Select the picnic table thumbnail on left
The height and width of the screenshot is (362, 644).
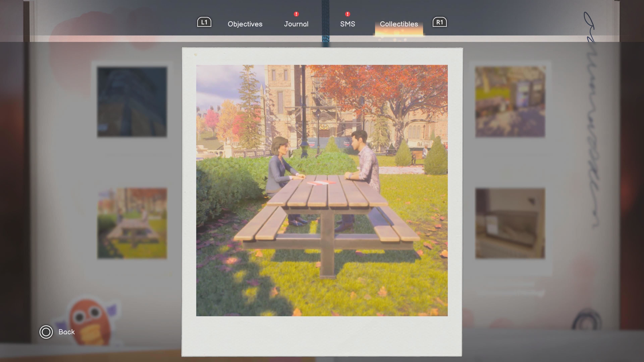click(x=132, y=223)
